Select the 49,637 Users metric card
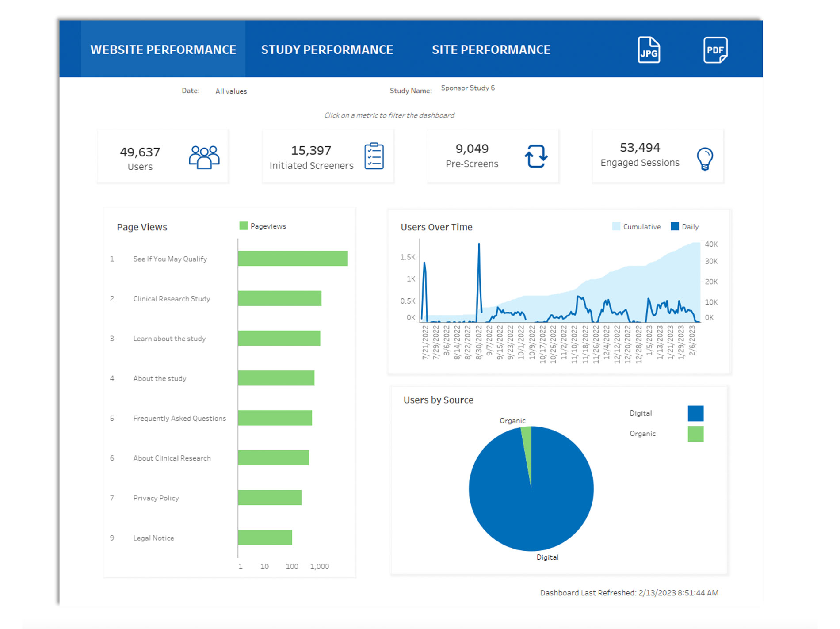 (140, 157)
